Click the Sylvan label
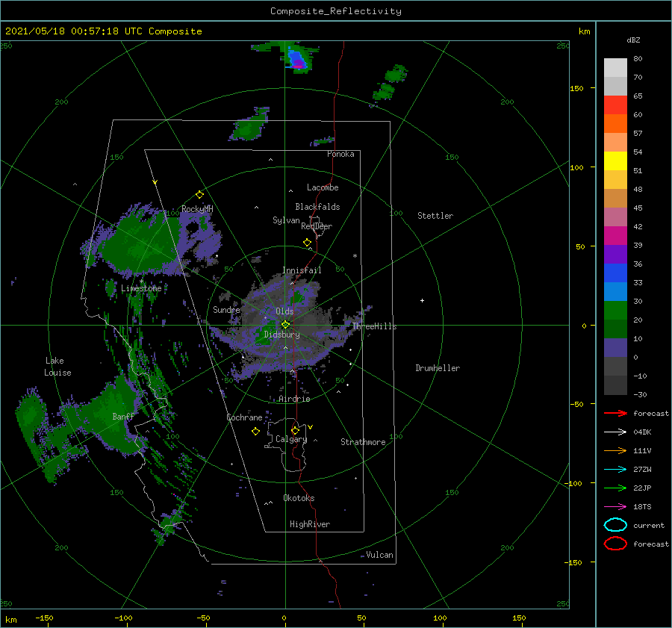Viewport: 672px width, 628px height. click(286, 220)
